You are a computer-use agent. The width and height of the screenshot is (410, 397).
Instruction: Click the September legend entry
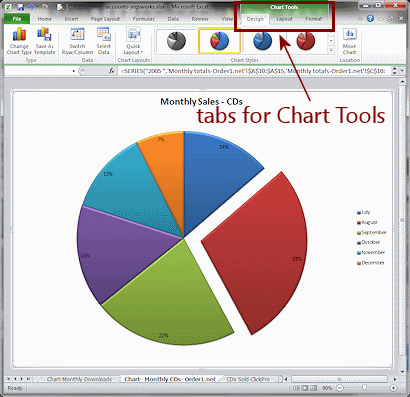[372, 232]
